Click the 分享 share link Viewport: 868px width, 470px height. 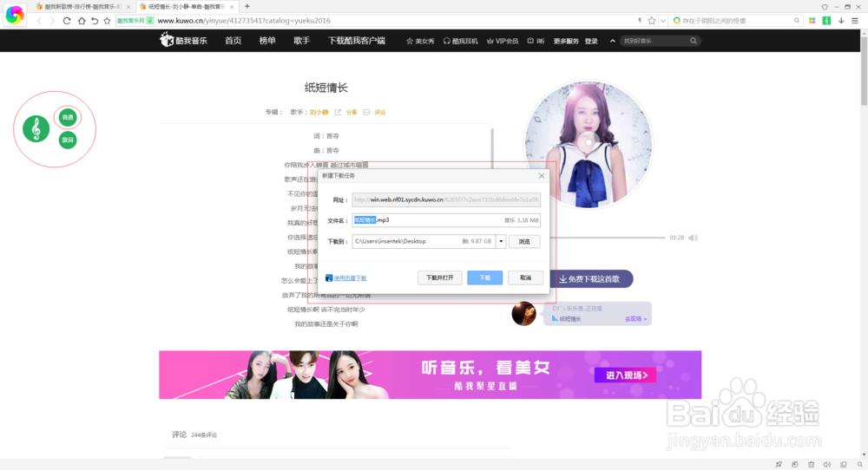(x=352, y=112)
